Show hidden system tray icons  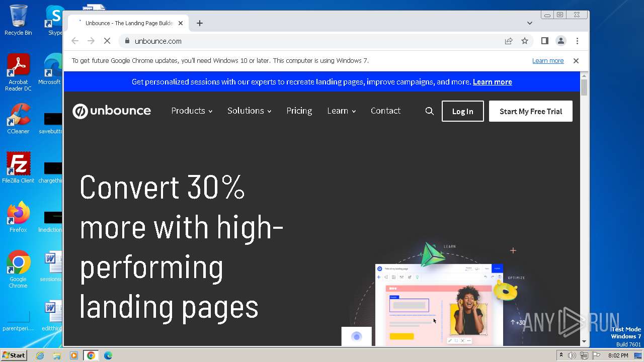(x=561, y=355)
